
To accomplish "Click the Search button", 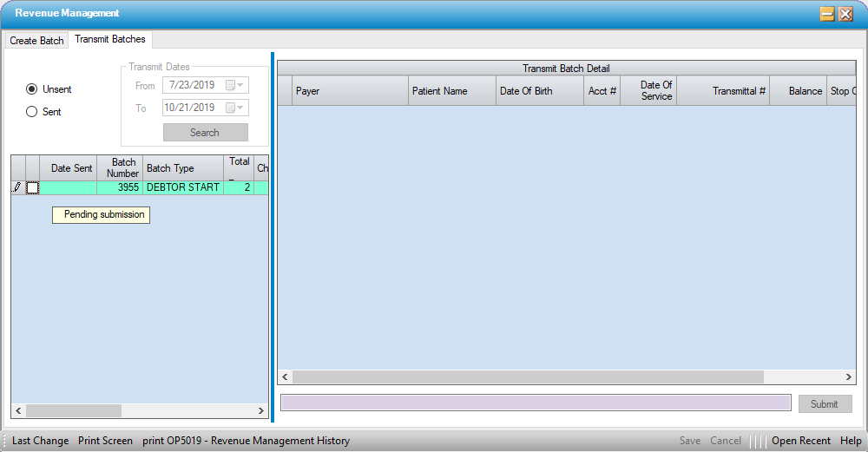I will point(205,133).
